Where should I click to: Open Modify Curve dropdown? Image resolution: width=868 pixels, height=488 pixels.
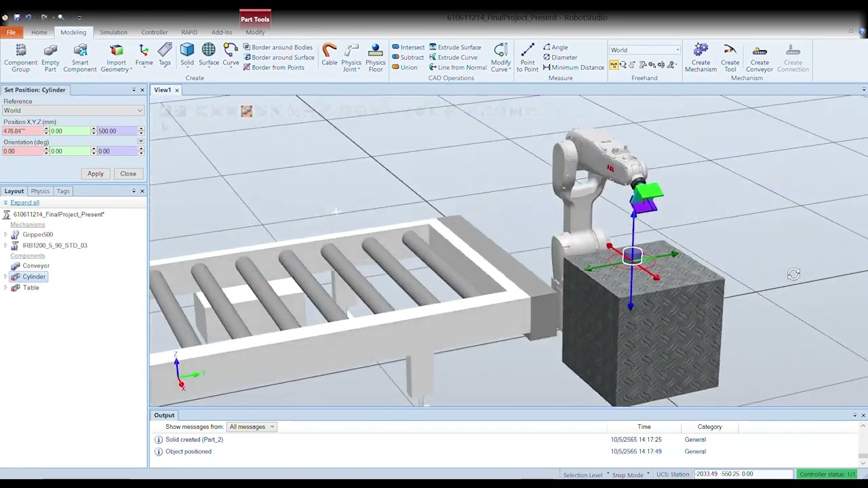[500, 58]
